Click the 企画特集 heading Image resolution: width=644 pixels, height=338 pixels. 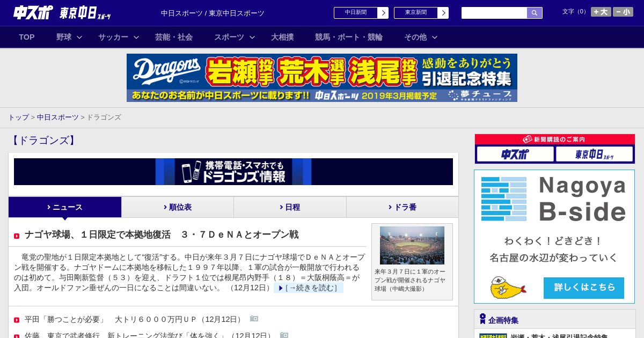tap(503, 320)
